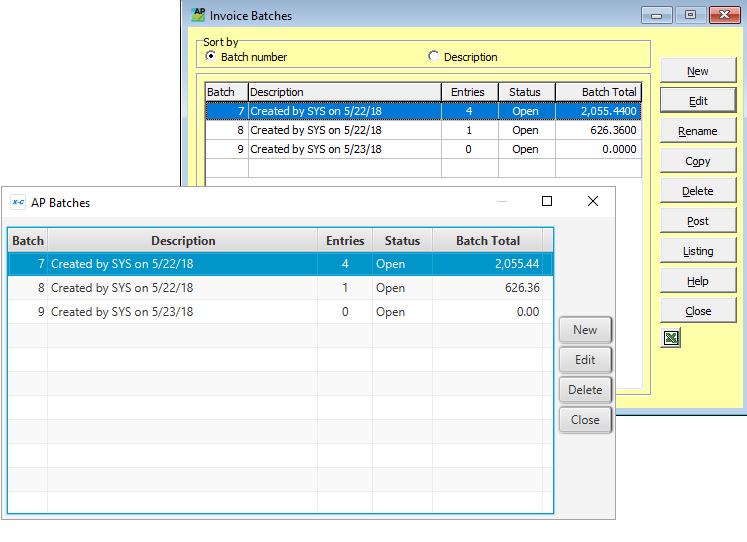Select the Batch number sort radio button
The height and width of the screenshot is (542, 747).
tap(210, 56)
